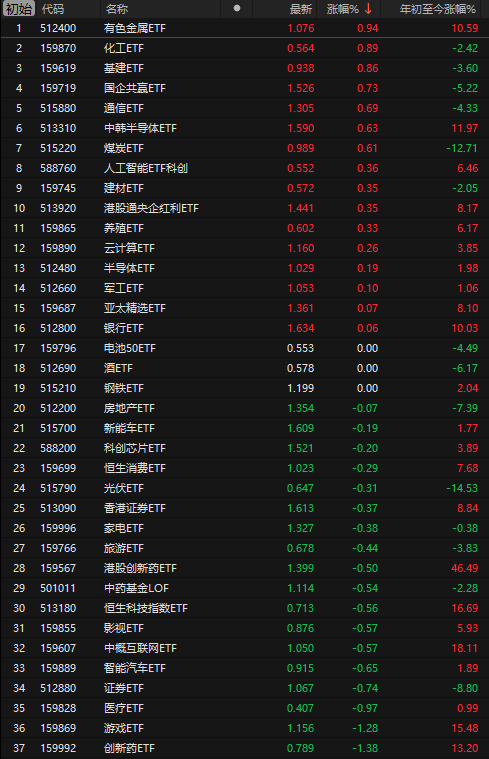Click the 初始 button in header
Viewport: 489px width, 759px height.
pyautogui.click(x=18, y=9)
